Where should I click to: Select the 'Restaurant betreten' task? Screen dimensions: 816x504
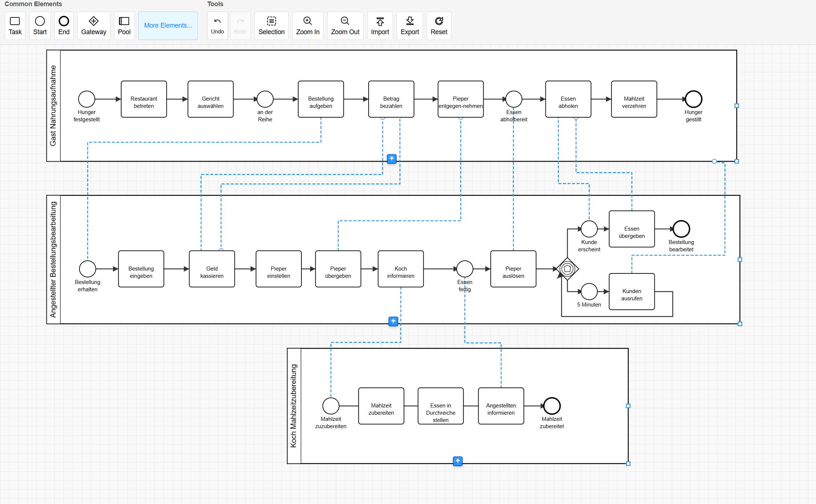click(x=144, y=99)
